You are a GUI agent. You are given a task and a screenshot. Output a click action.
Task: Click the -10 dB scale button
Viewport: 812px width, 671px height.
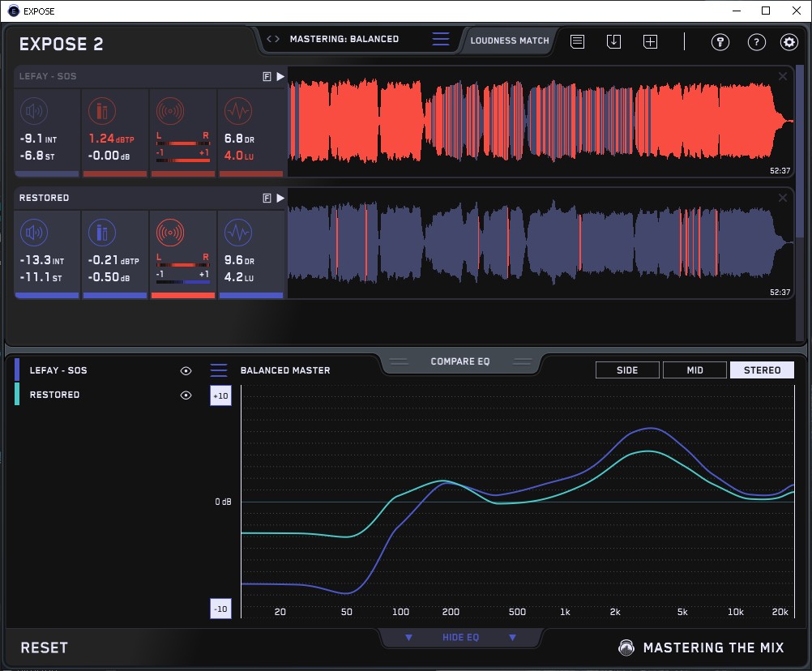(x=220, y=609)
